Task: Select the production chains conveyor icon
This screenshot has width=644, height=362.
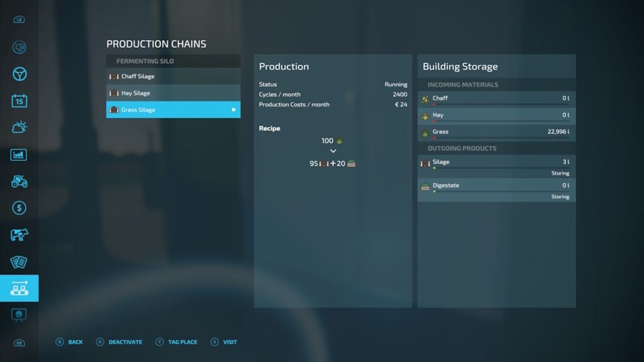Action: pos(19,288)
